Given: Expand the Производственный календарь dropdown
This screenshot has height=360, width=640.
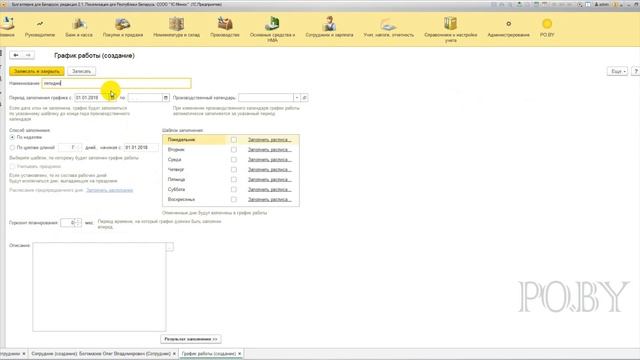Looking at the screenshot, I should tap(297, 98).
